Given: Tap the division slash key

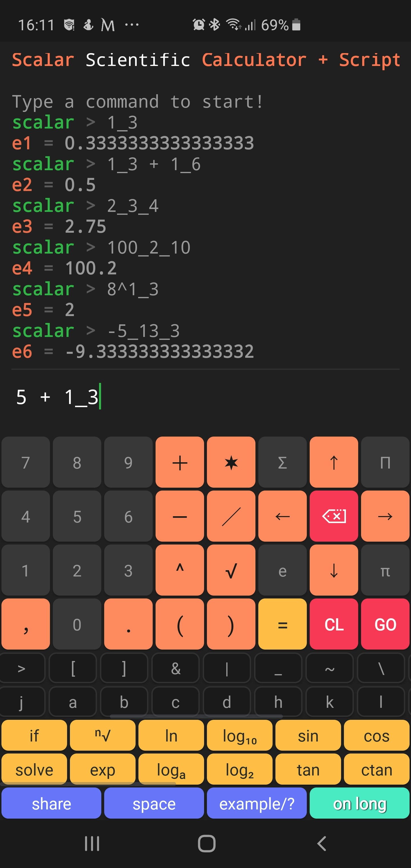Looking at the screenshot, I should 231,516.
